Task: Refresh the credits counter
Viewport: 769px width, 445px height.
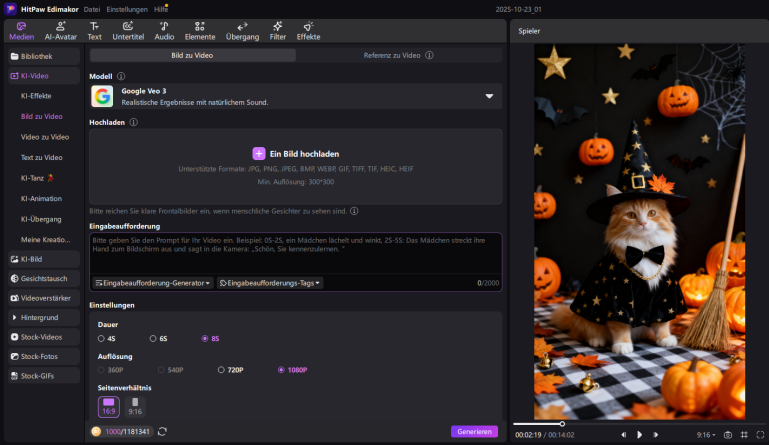Action: pyautogui.click(x=162, y=431)
